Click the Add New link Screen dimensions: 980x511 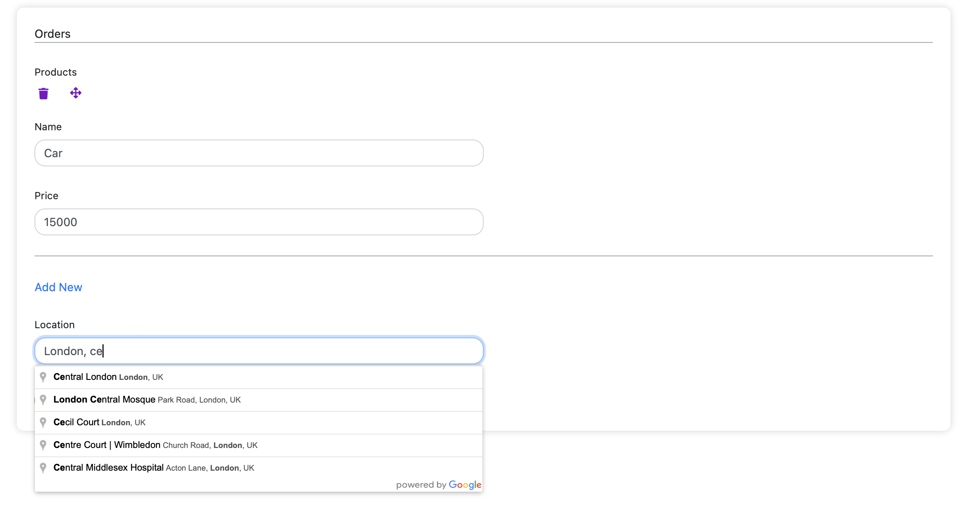pyautogui.click(x=58, y=287)
